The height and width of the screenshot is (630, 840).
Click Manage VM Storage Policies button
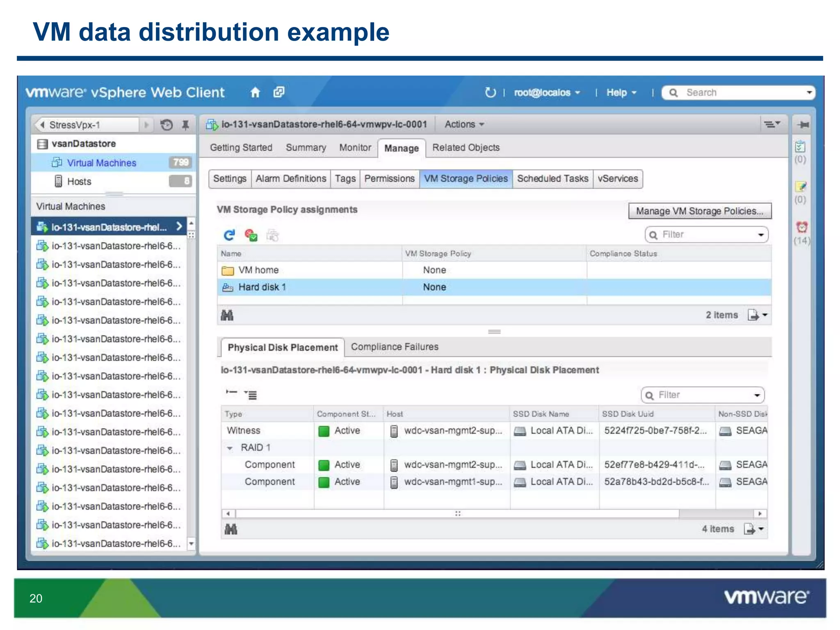pos(700,211)
